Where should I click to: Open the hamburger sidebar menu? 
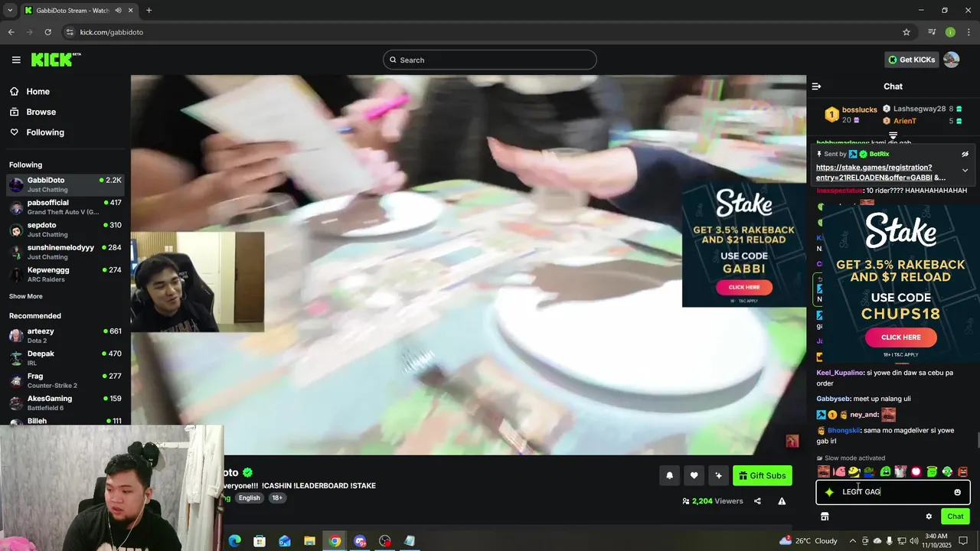point(16,60)
